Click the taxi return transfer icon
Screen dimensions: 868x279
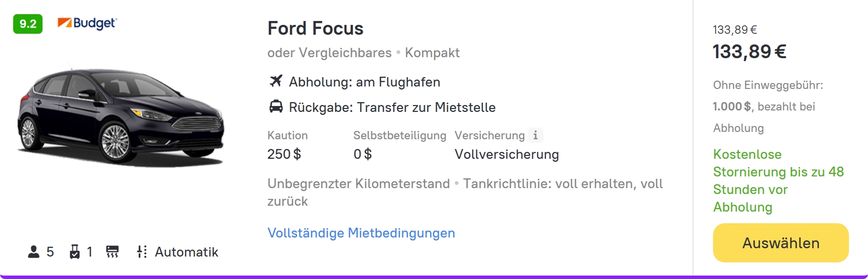[276, 107]
